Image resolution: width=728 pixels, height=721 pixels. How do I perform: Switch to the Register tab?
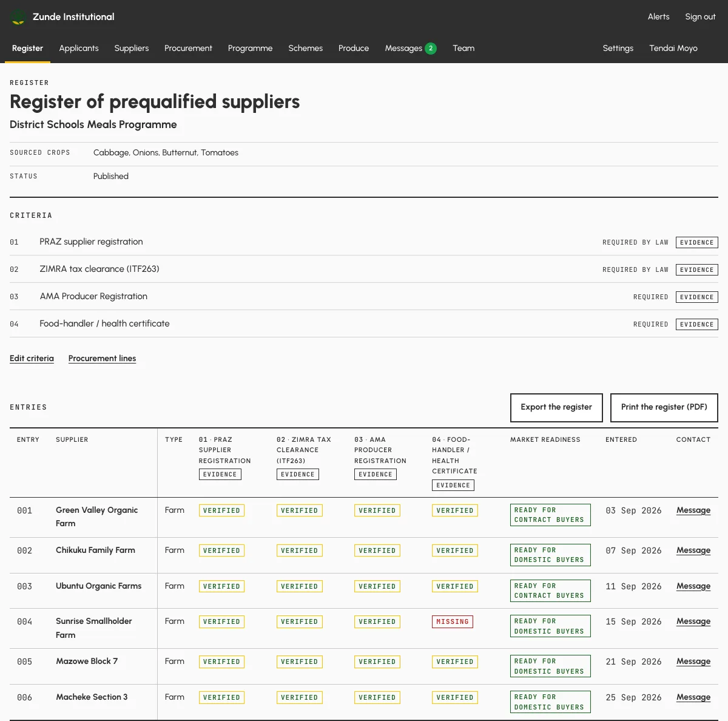(x=27, y=49)
